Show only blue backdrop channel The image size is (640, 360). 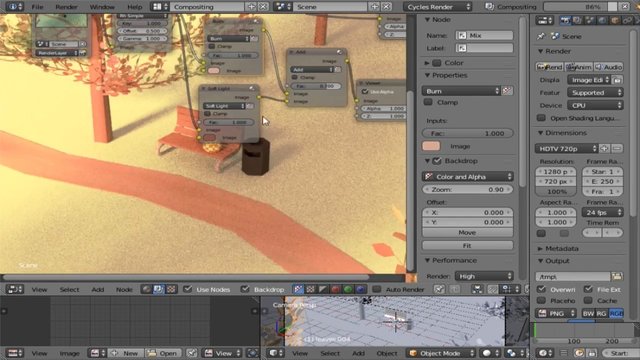click(x=360, y=289)
